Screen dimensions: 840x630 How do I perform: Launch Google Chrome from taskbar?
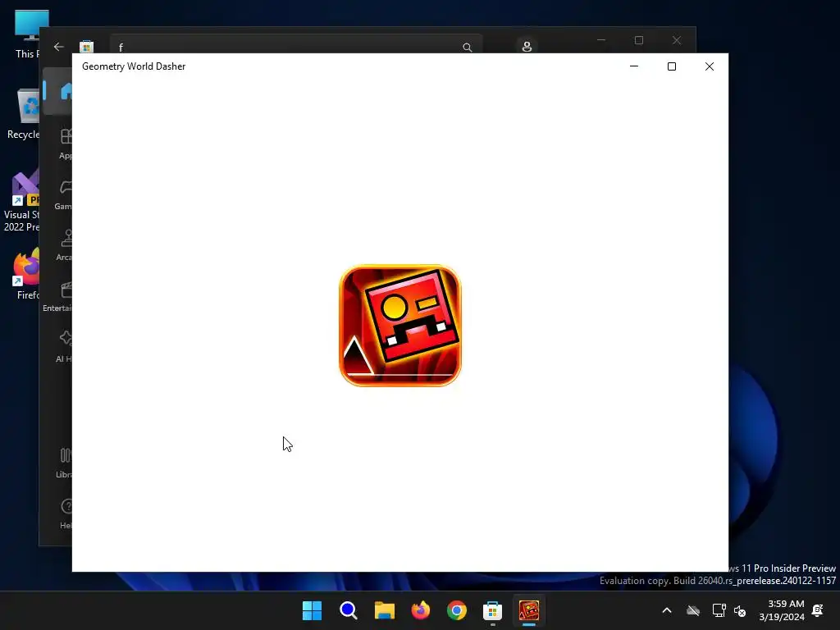tap(456, 610)
